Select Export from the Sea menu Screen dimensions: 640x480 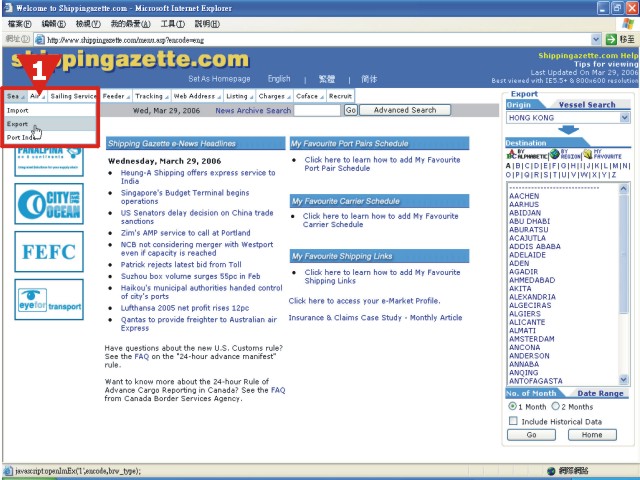tap(50, 124)
